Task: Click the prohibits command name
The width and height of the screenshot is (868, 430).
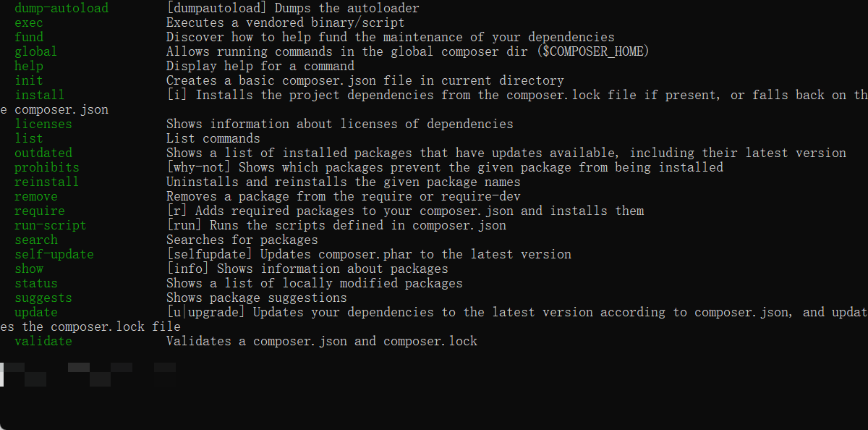Action: coord(47,168)
